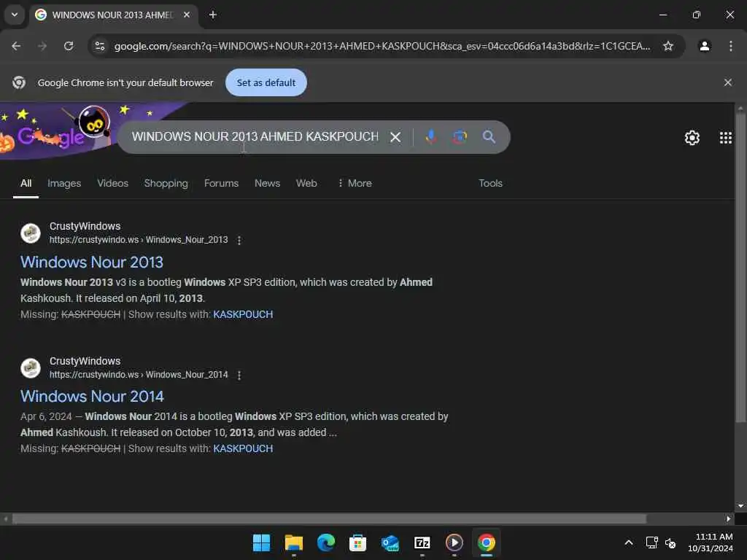Screen dimensions: 747x560
Task: Click the muted volume tray icon
Action: (x=670, y=542)
